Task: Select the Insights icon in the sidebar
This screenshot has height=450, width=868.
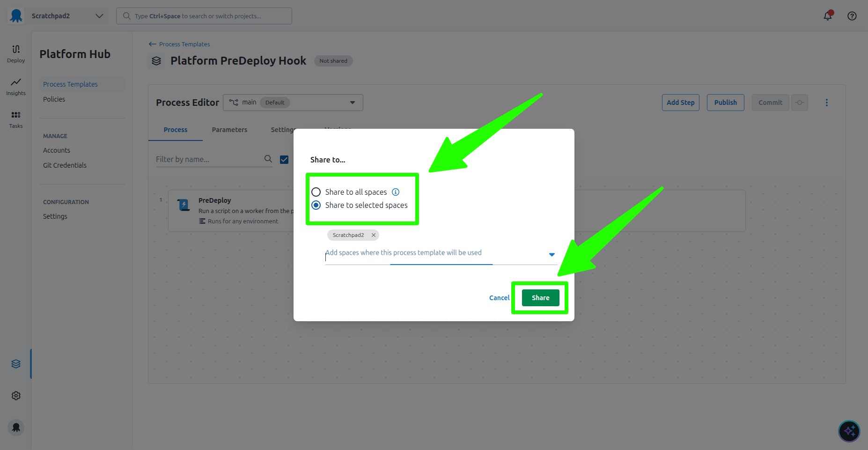Action: (x=15, y=87)
